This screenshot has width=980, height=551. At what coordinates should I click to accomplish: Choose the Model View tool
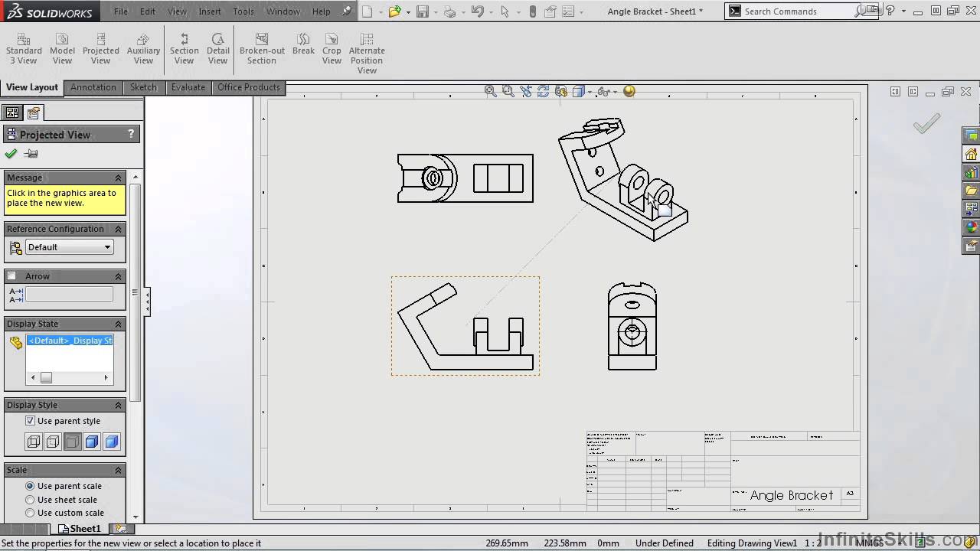pyautogui.click(x=62, y=49)
